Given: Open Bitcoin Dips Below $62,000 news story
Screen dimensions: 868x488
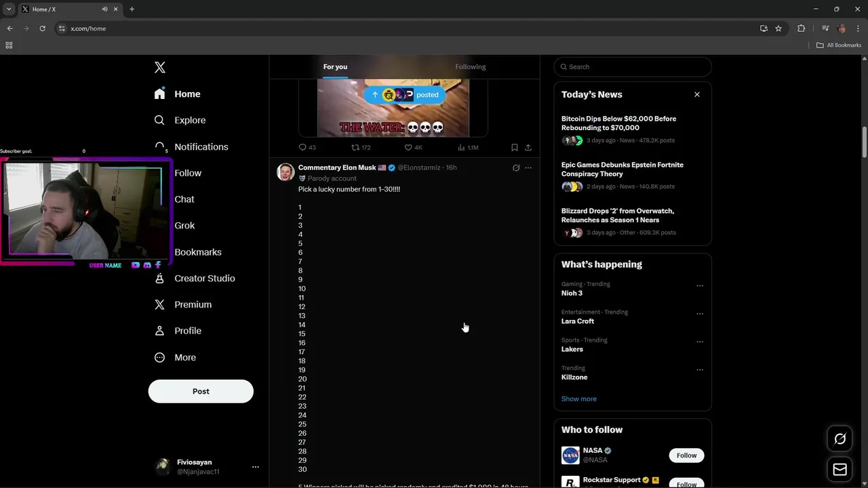Looking at the screenshot, I should [633, 129].
